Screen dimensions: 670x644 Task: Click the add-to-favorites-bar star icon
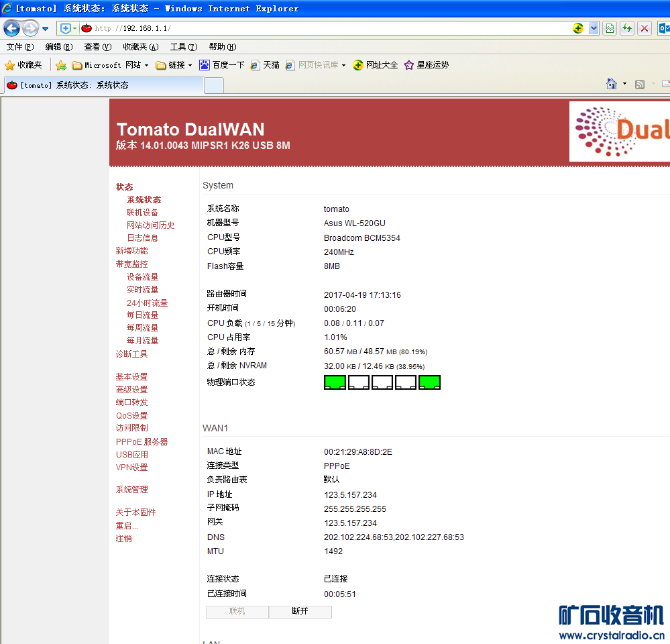[61, 65]
